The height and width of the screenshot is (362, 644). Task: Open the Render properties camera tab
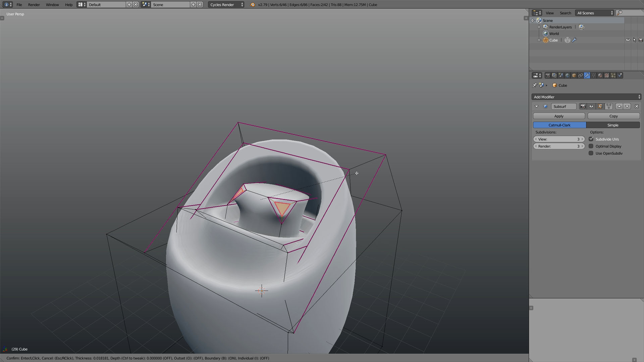click(x=547, y=75)
